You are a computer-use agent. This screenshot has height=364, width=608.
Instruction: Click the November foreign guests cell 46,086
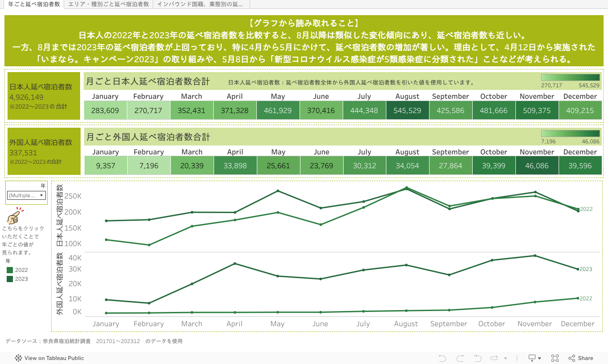tap(537, 166)
